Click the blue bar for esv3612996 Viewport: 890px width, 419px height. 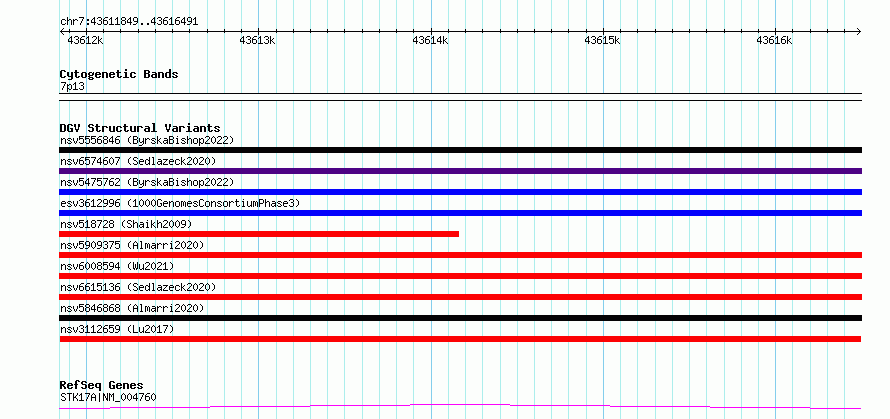pos(460,213)
